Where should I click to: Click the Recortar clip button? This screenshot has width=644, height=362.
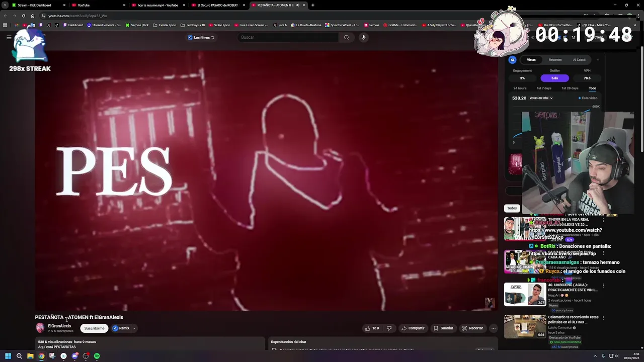coord(472,328)
